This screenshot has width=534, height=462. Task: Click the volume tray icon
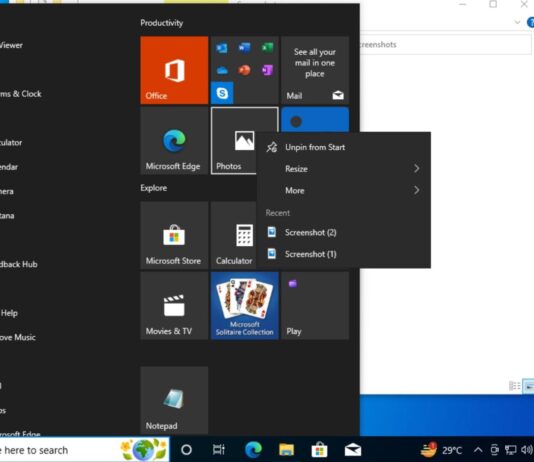527,450
